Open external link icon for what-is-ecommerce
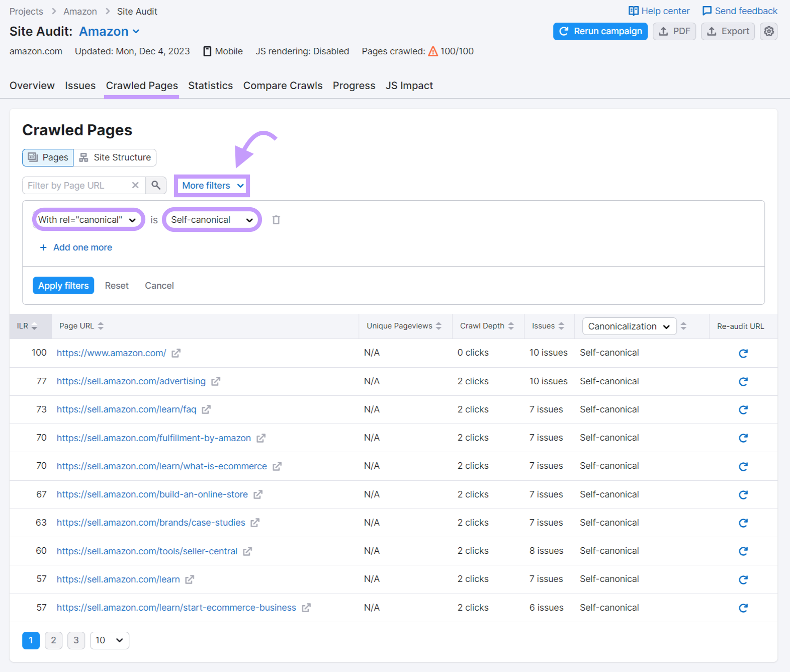This screenshot has height=672, width=790. click(x=277, y=466)
